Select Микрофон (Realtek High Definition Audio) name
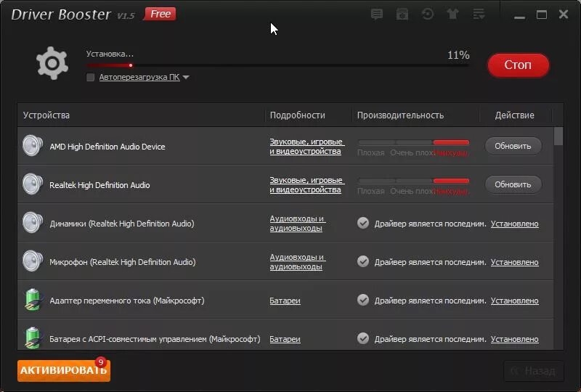Image resolution: width=581 pixels, height=392 pixels. point(123,262)
